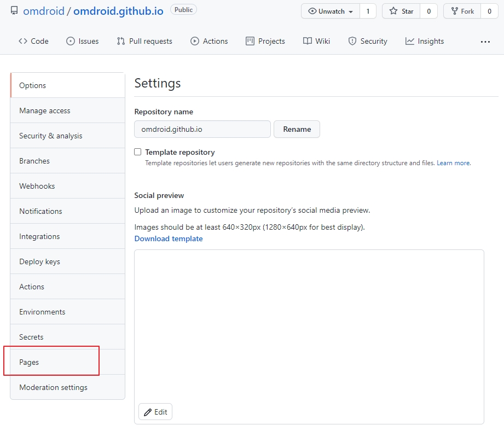Open the Code tab

click(x=33, y=41)
